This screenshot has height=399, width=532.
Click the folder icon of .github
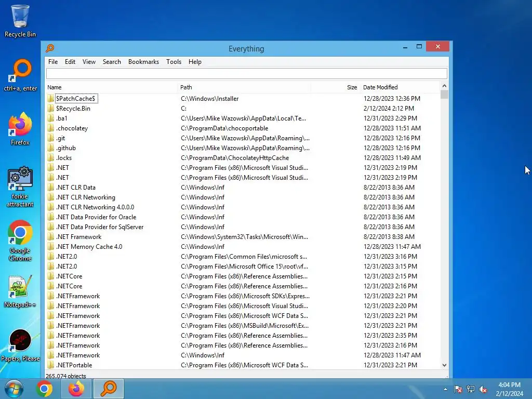point(50,148)
